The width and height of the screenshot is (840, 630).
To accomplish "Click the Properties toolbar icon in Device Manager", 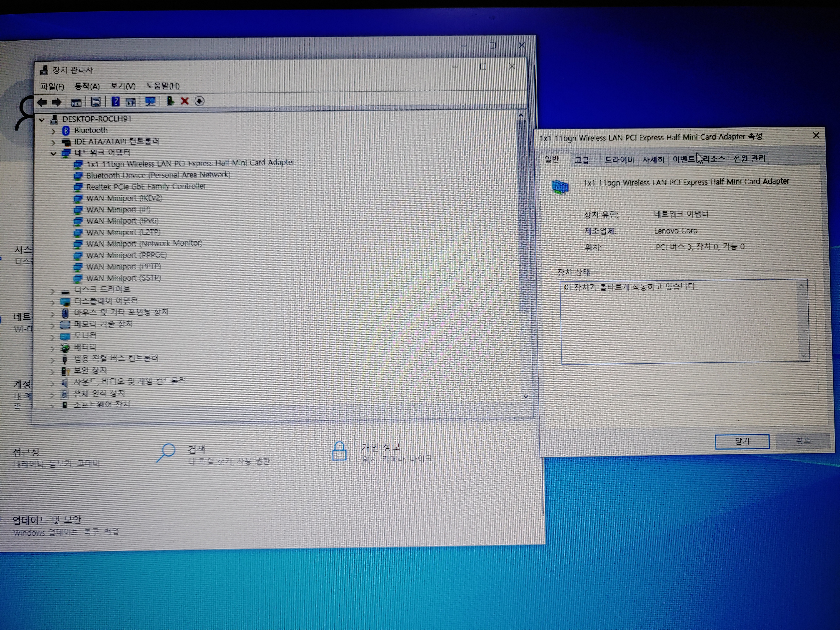I will coord(96,102).
